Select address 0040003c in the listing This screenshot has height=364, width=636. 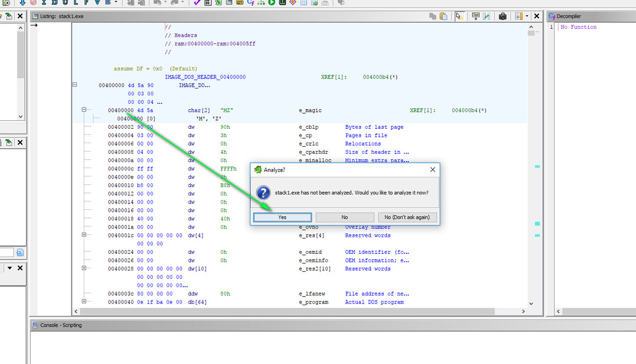(121, 294)
